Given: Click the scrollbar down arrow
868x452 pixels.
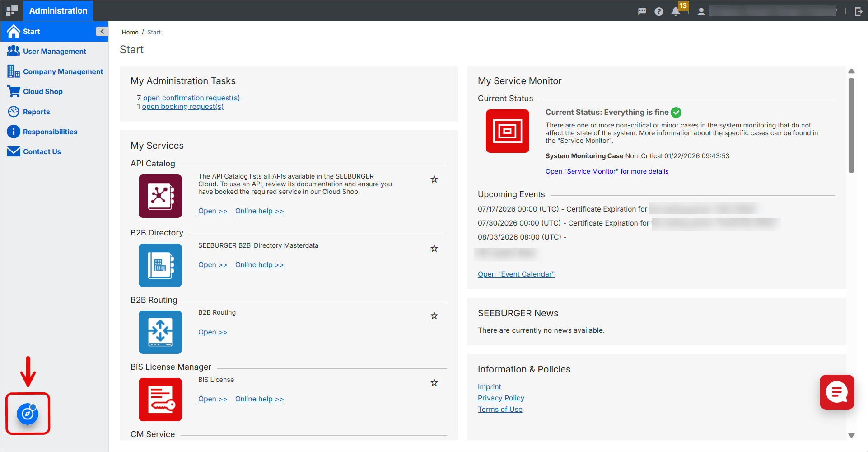Looking at the screenshot, I should point(851,435).
